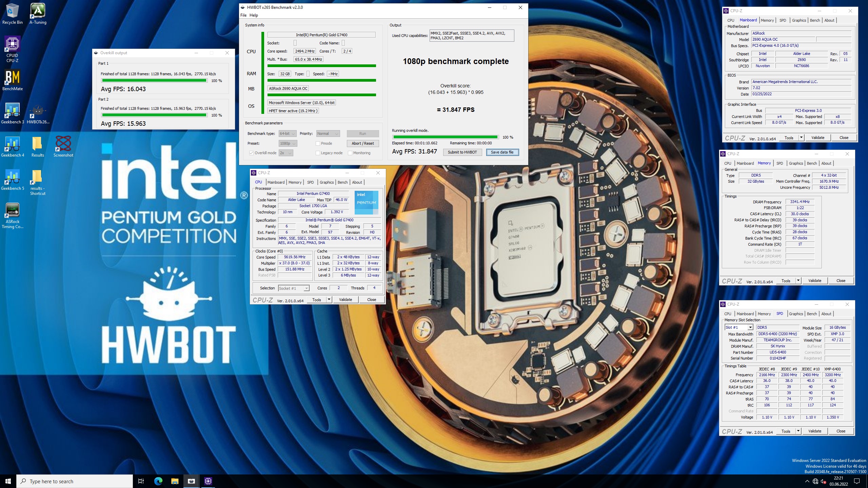Screen dimensions: 868x488
Task: Open the Help menu in HWBOT x265
Action: coord(254,15)
